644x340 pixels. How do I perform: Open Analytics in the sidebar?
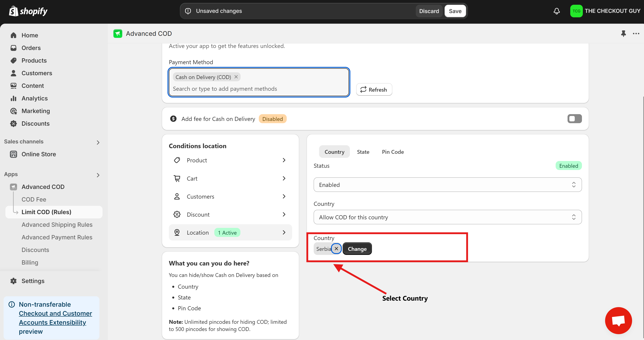click(x=34, y=98)
